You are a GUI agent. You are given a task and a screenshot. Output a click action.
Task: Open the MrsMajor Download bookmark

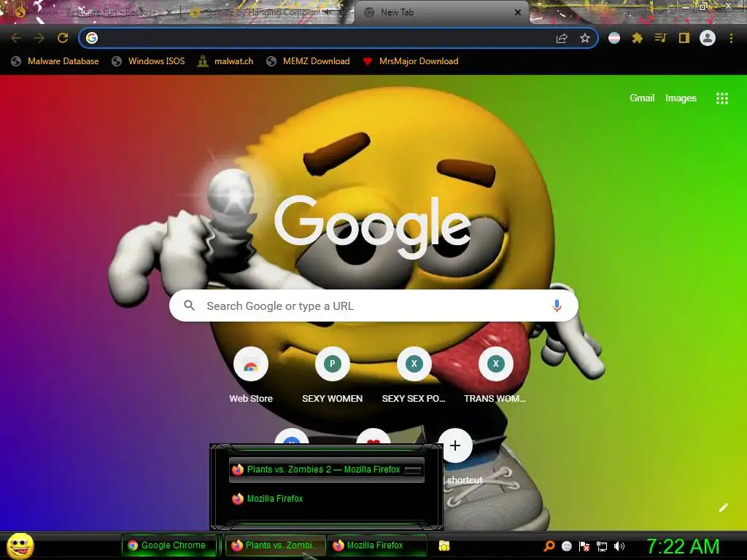coord(411,61)
